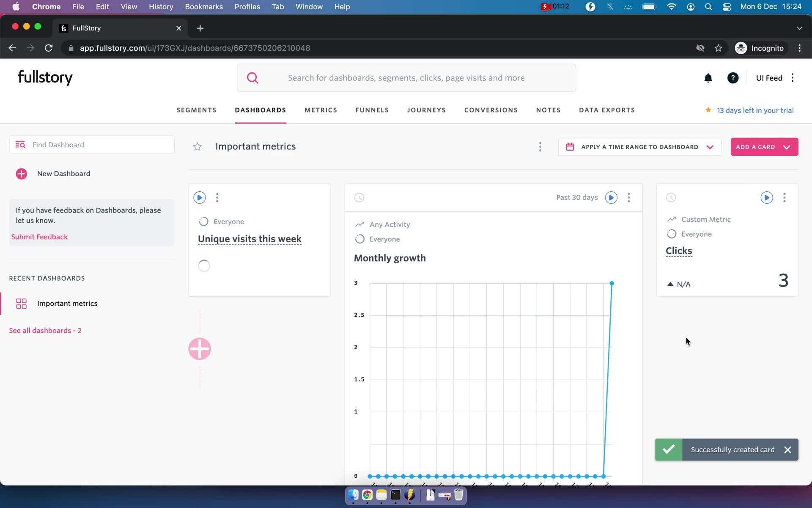Open the help question mark icon
This screenshot has width=812, height=508.
tap(733, 78)
